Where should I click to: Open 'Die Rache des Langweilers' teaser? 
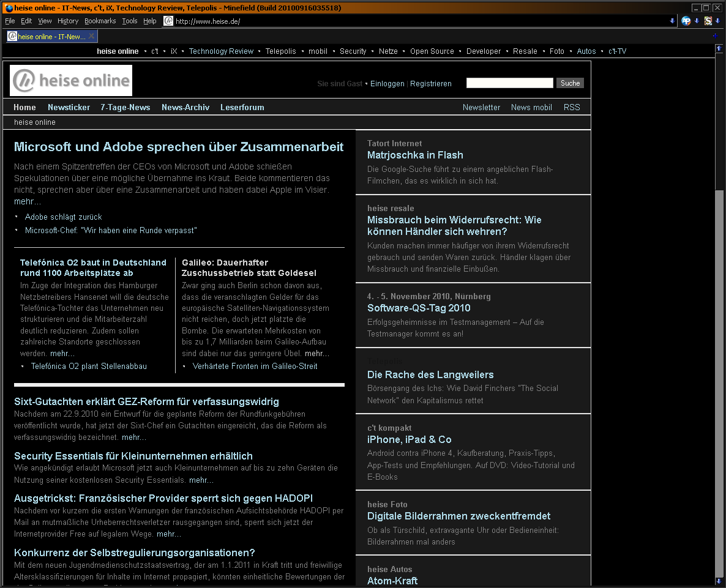pos(430,374)
